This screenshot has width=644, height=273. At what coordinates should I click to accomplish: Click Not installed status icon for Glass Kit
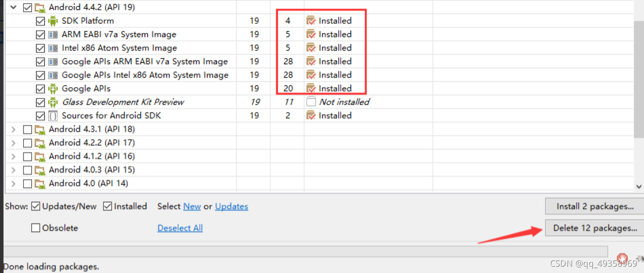(x=311, y=102)
